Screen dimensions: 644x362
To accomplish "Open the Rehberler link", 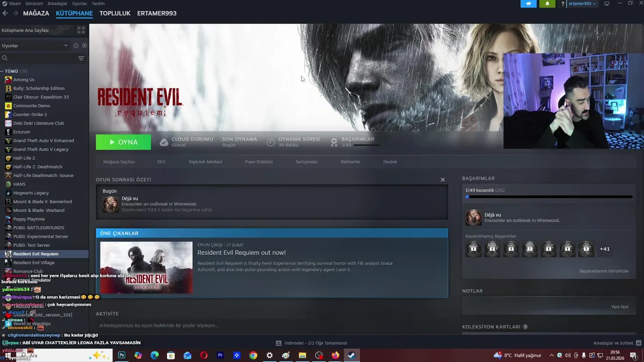I will coord(350,162).
